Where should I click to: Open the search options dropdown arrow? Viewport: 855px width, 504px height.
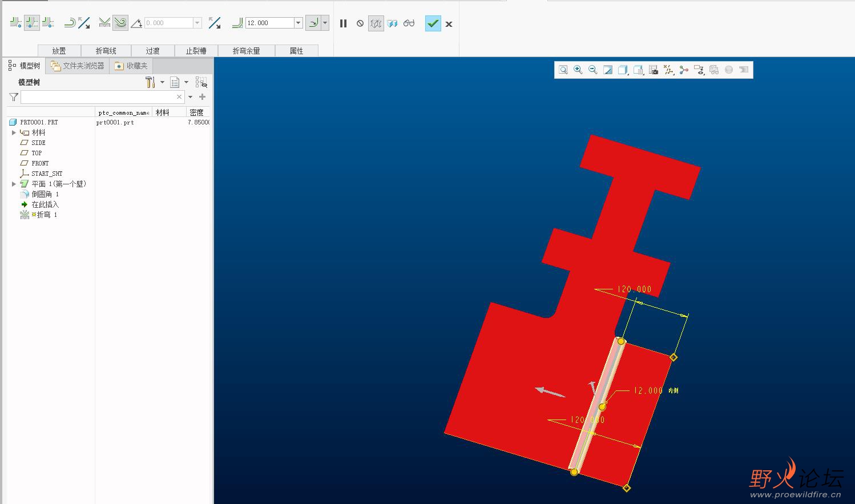191,97
